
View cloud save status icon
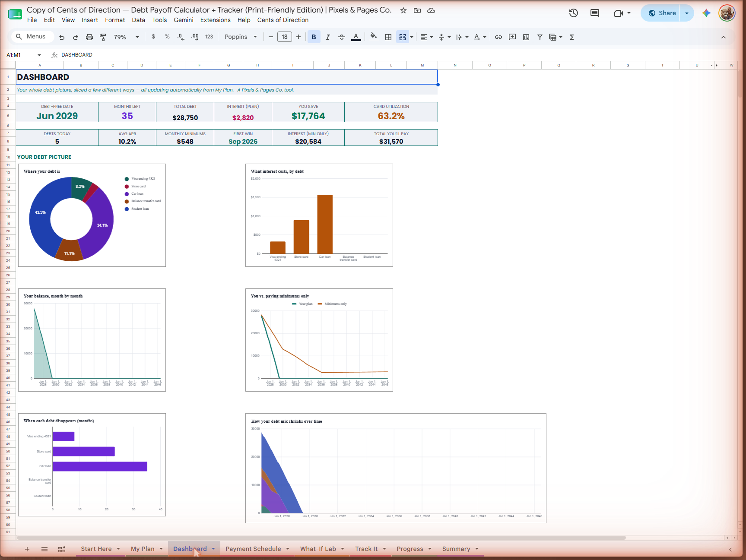pyautogui.click(x=431, y=10)
